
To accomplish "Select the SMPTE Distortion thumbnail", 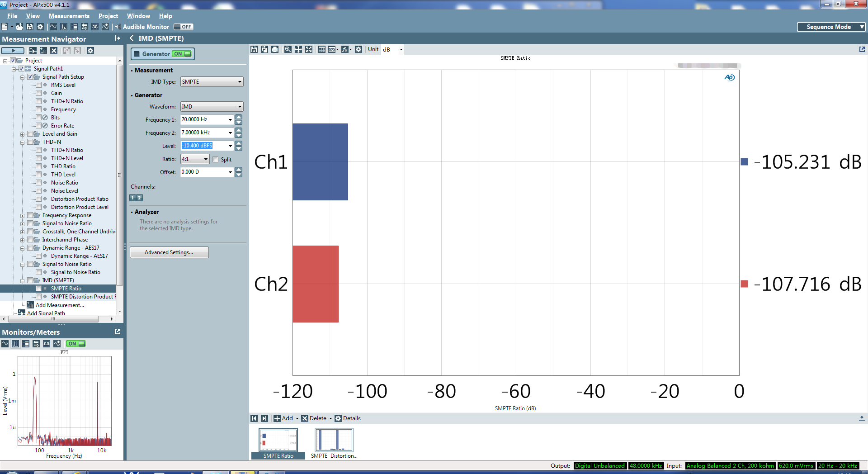I will pos(334,441).
